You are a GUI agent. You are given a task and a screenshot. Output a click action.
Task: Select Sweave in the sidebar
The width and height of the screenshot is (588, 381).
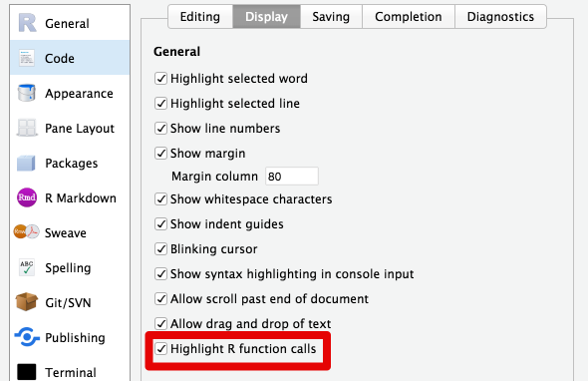tap(66, 233)
